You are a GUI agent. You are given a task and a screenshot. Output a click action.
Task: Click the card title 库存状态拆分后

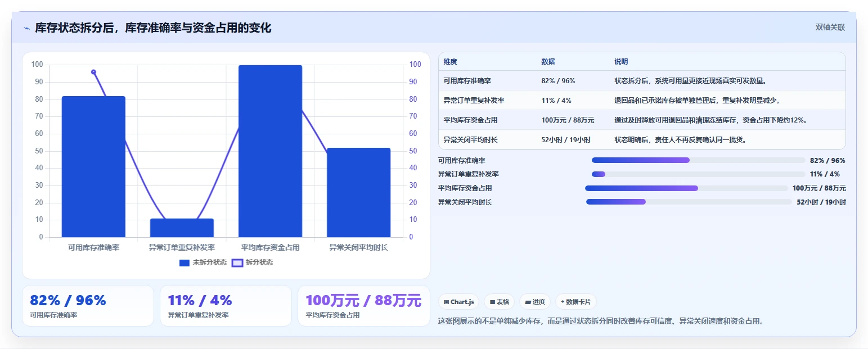[153, 28]
